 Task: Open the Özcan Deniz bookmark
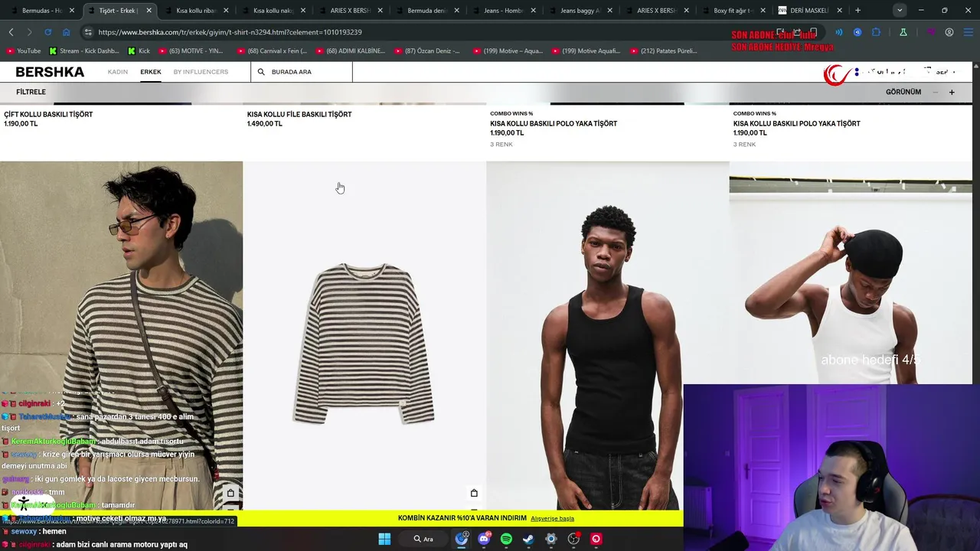tap(428, 51)
